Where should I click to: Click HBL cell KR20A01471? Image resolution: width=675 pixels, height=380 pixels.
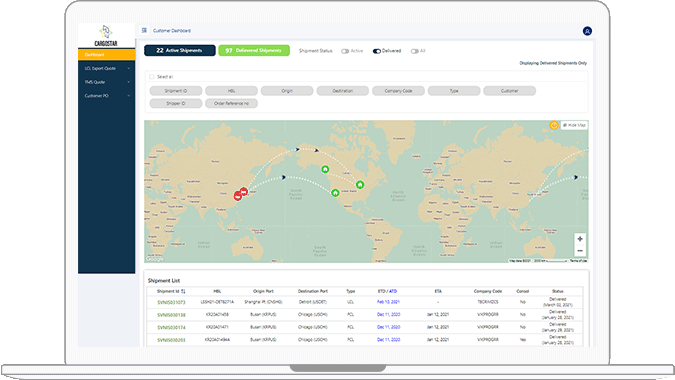click(217, 327)
